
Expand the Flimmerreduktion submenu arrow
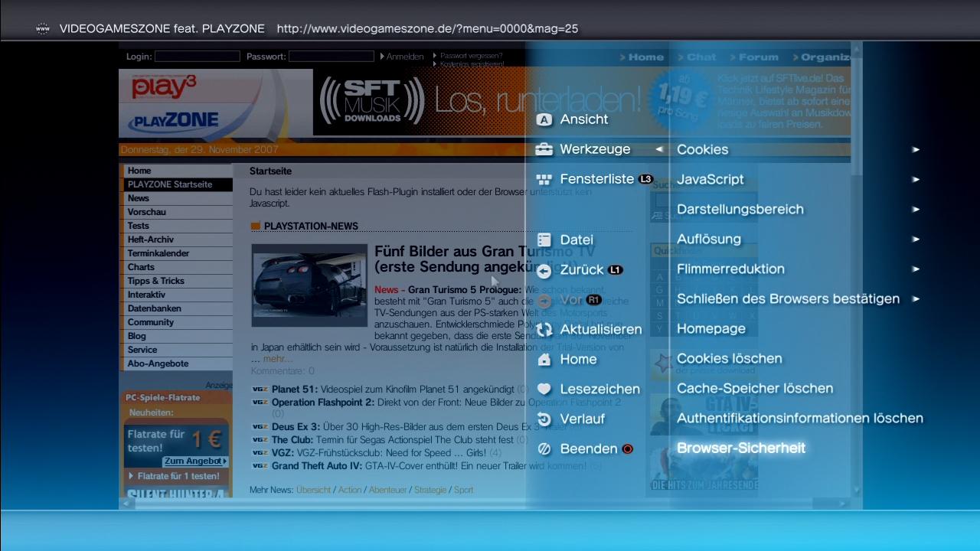916,269
